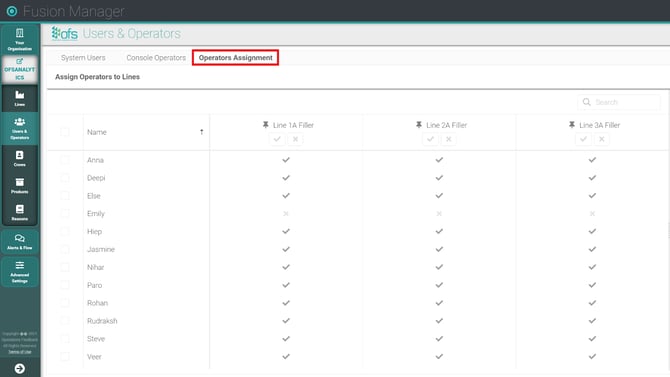Select the checkbox for Rohan
This screenshot has height=377, width=670.
pos(65,303)
